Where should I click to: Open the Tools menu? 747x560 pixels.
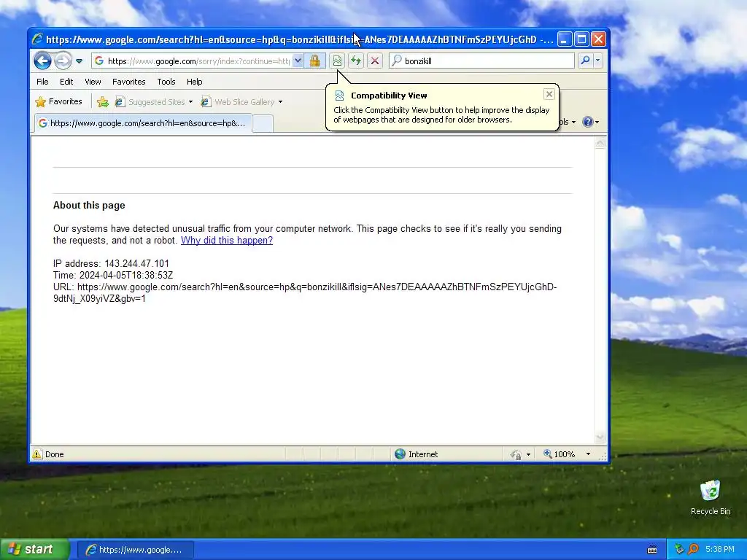[166, 82]
